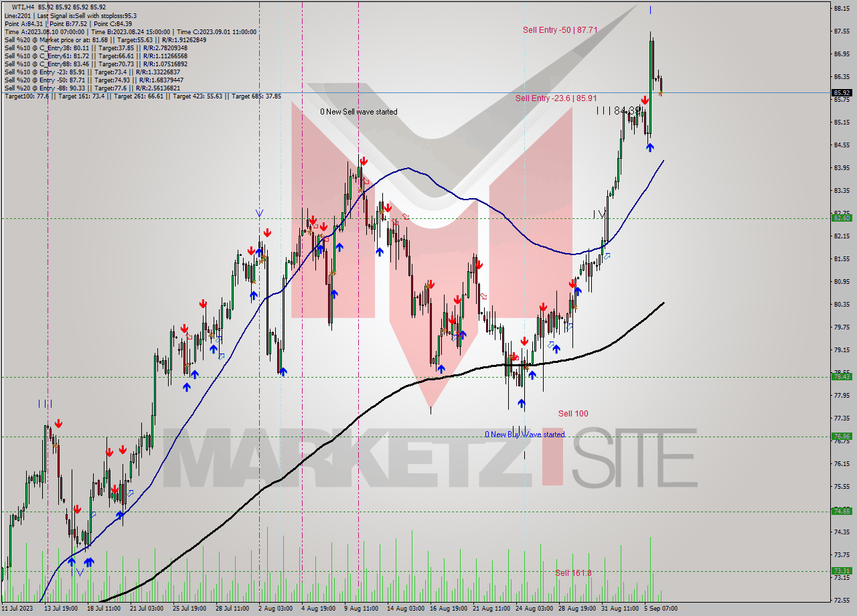The image size is (857, 616).
Task: Click the '18 Jul 11:00' date label
Action: tap(104, 609)
